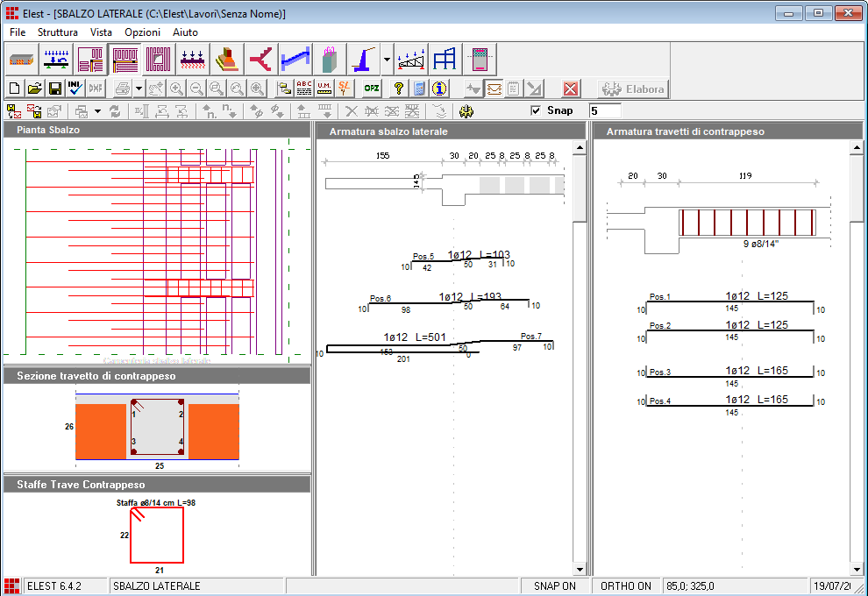Screen dimensions: 868x596
Task: Expand dropdown arrow beside retaining wall icon
Action: pos(388,60)
